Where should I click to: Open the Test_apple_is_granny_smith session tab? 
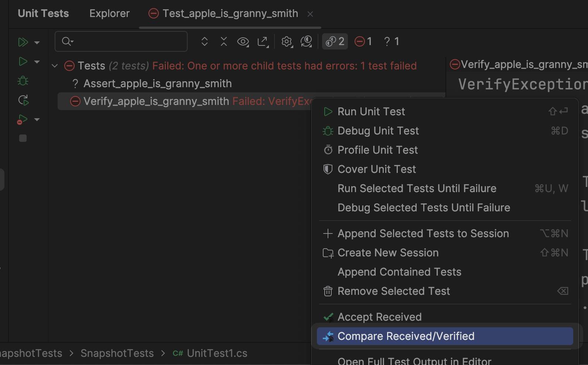[230, 14]
